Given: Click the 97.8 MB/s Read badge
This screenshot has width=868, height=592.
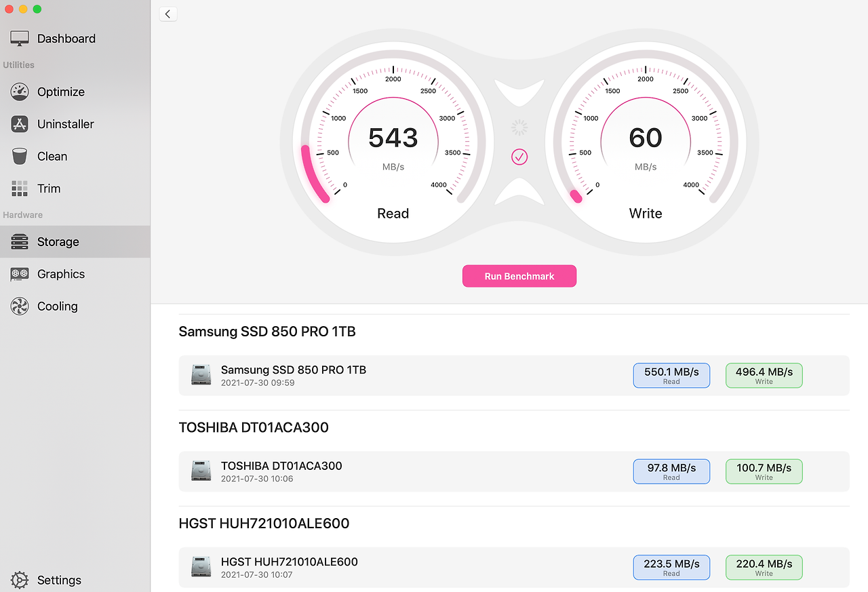Looking at the screenshot, I should (671, 471).
